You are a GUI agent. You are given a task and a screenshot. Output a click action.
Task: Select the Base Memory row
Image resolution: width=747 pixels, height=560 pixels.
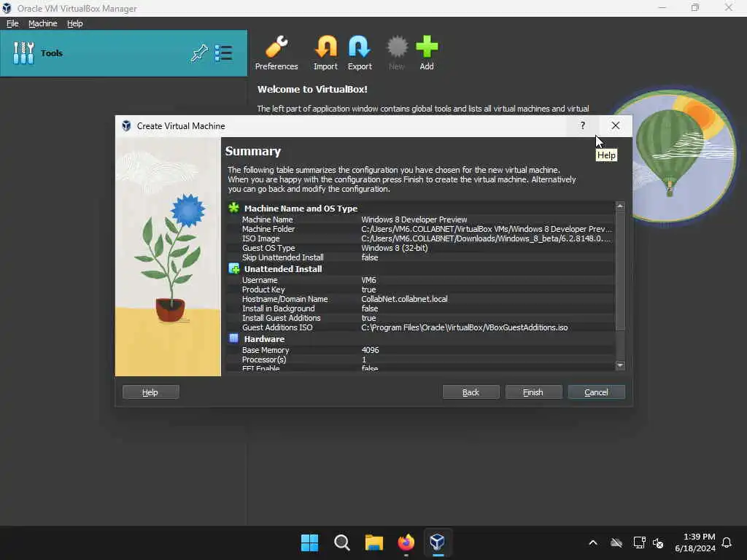[x=421, y=350]
